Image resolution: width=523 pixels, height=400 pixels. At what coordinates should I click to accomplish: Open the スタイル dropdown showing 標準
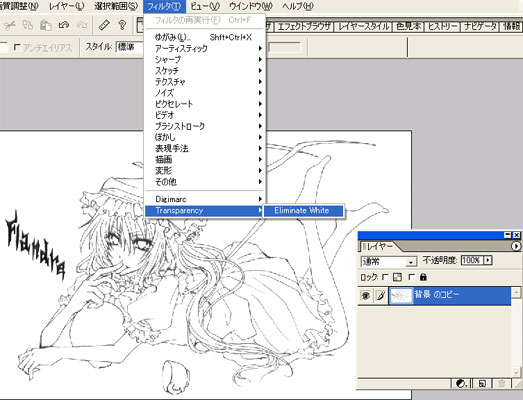click(x=130, y=47)
